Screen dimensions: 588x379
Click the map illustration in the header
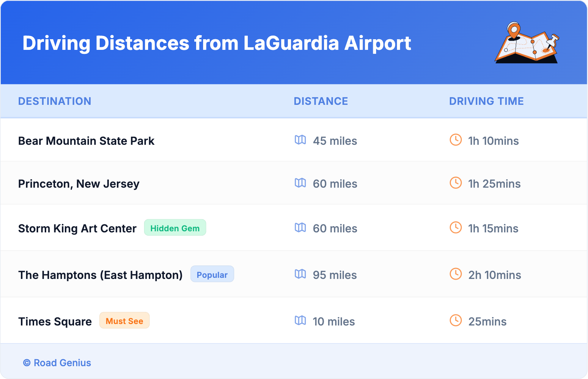point(527,43)
